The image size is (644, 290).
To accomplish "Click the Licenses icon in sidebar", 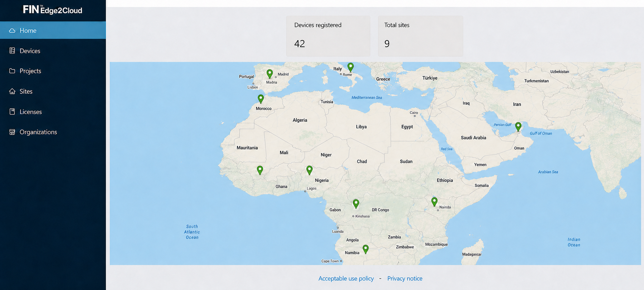I will 12,112.
